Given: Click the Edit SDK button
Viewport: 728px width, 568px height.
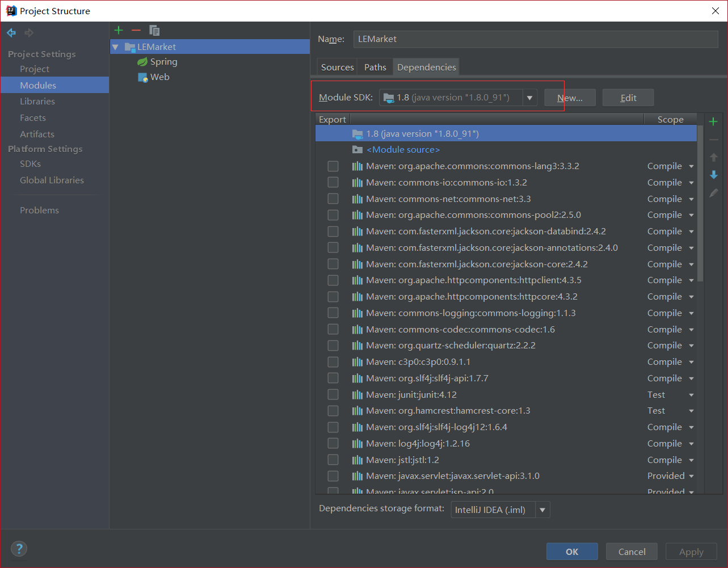Looking at the screenshot, I should (628, 98).
